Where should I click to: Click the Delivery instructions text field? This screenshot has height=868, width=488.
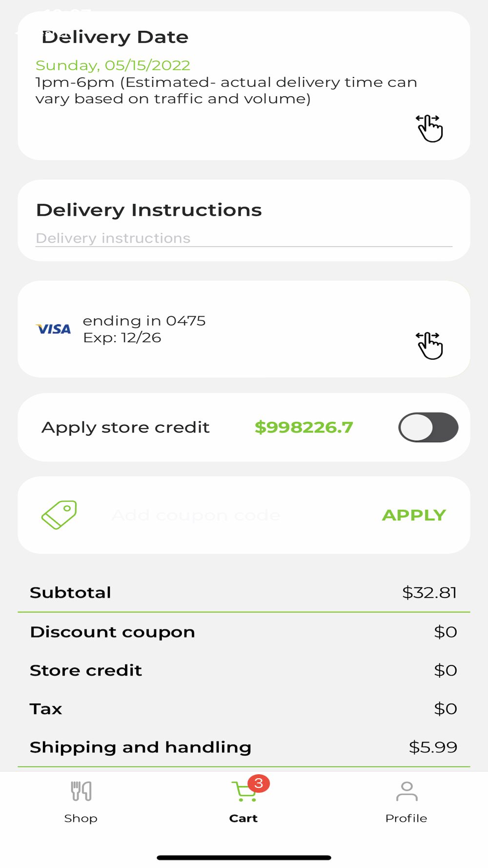click(244, 238)
